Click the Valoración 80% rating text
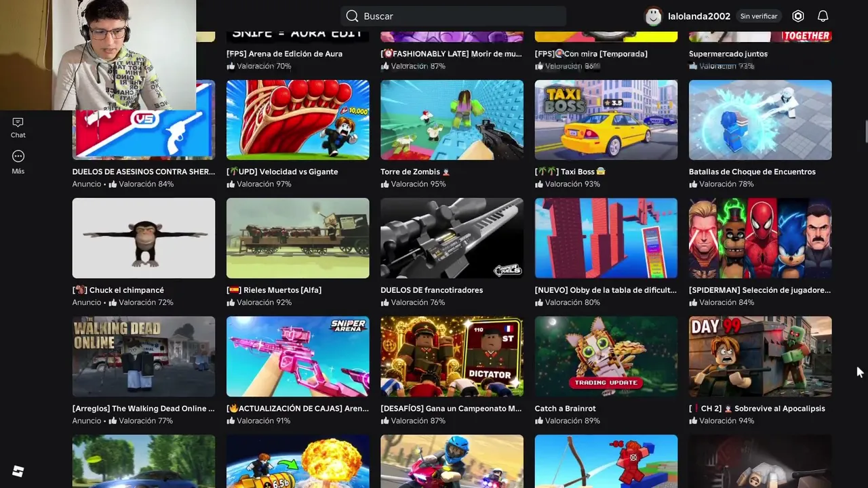This screenshot has height=488, width=868. (x=572, y=303)
